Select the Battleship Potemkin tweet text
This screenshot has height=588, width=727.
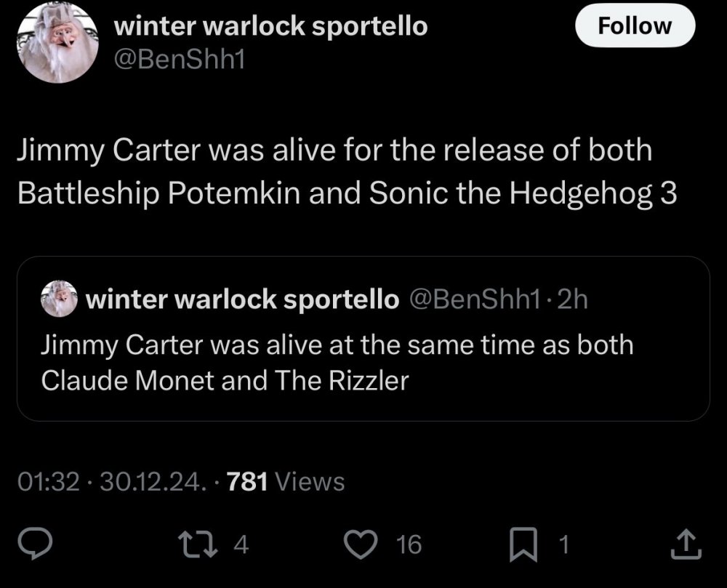coord(347,171)
